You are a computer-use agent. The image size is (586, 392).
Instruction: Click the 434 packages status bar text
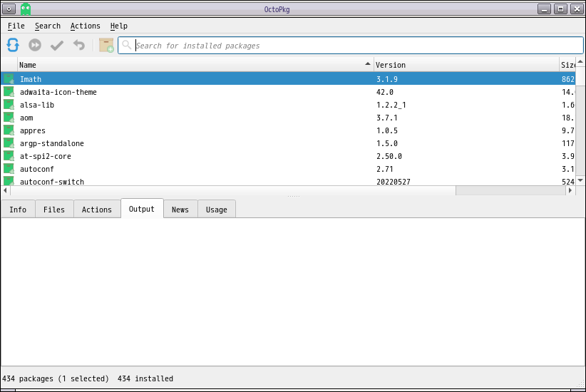point(56,378)
